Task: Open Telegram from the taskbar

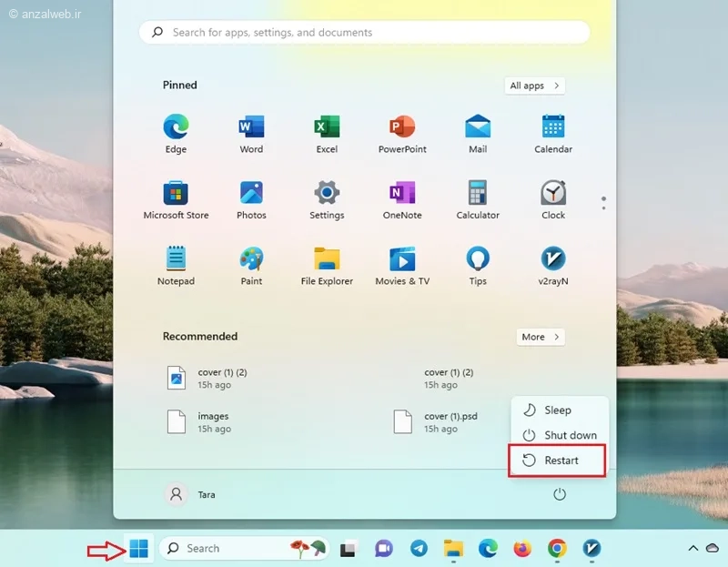Action: pyautogui.click(x=418, y=549)
